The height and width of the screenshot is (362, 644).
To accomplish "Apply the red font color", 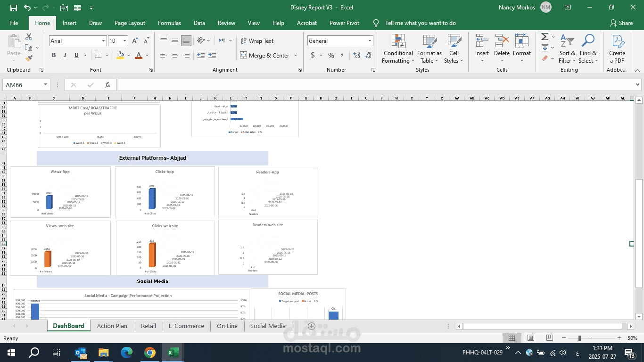I will [x=139, y=56].
